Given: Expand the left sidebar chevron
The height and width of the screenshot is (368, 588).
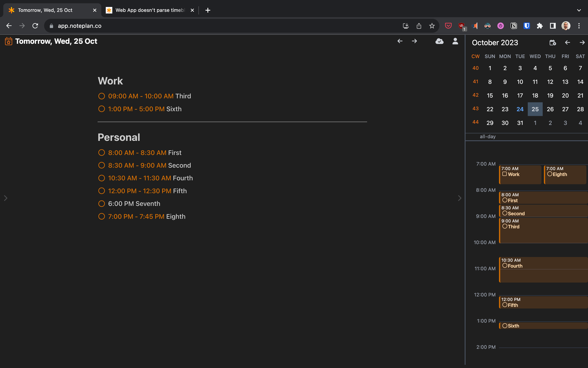Looking at the screenshot, I should point(6,198).
